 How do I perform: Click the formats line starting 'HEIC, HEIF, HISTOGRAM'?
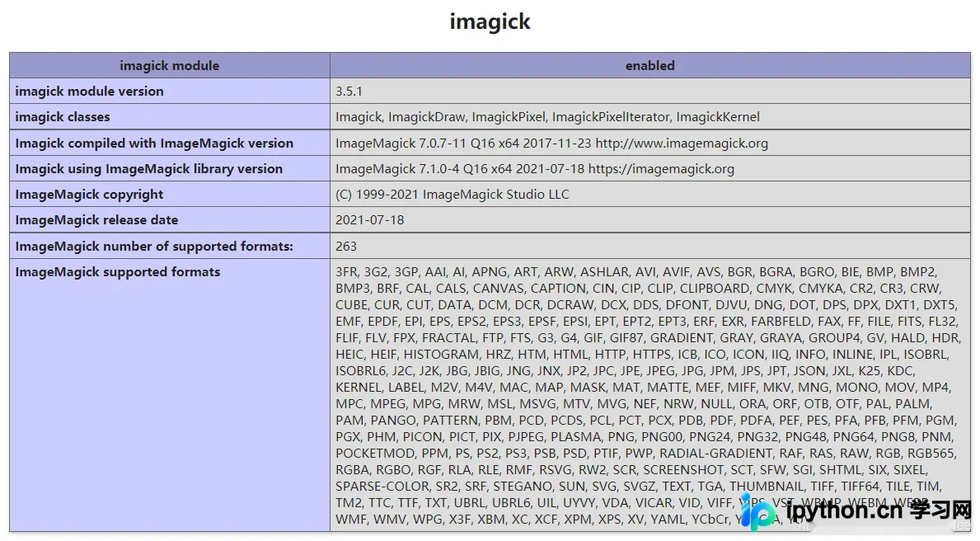[643, 355]
